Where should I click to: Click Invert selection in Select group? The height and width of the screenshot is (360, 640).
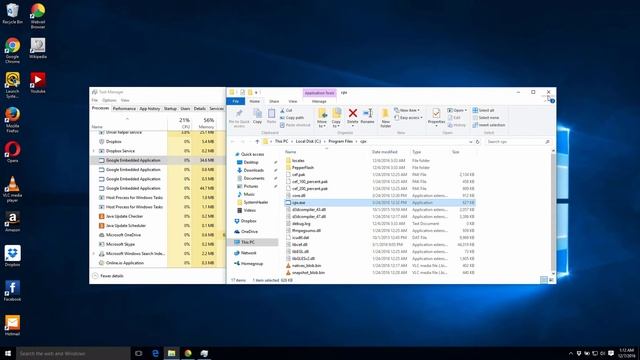pos(489,125)
